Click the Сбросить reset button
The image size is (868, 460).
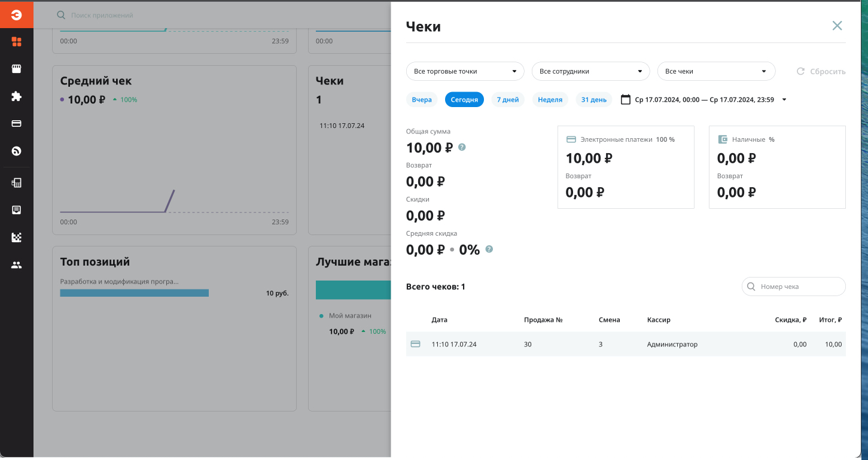[821, 71]
